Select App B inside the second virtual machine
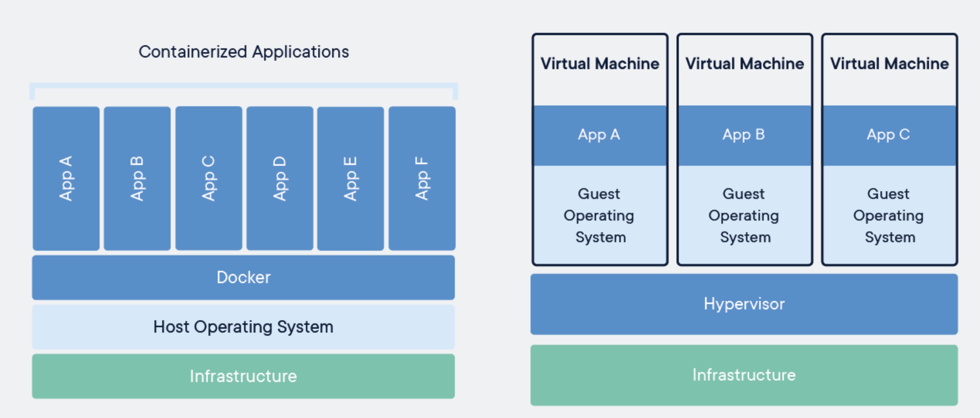 click(744, 135)
